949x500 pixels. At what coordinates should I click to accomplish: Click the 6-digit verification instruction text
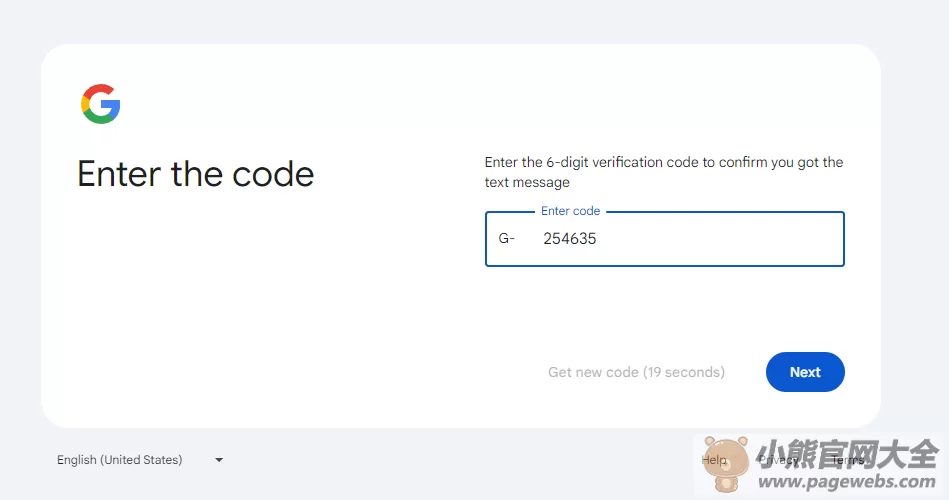[664, 162]
